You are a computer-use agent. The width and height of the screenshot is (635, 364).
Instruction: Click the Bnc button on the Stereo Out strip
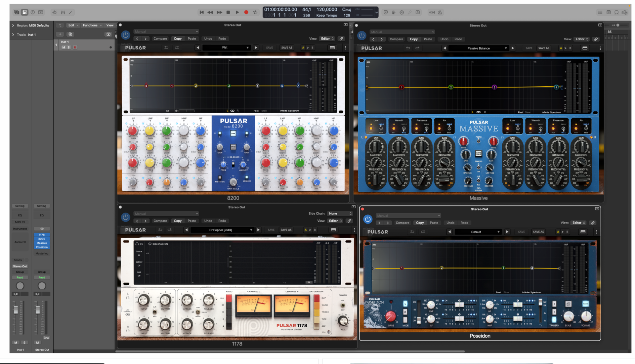pyautogui.click(x=46, y=338)
